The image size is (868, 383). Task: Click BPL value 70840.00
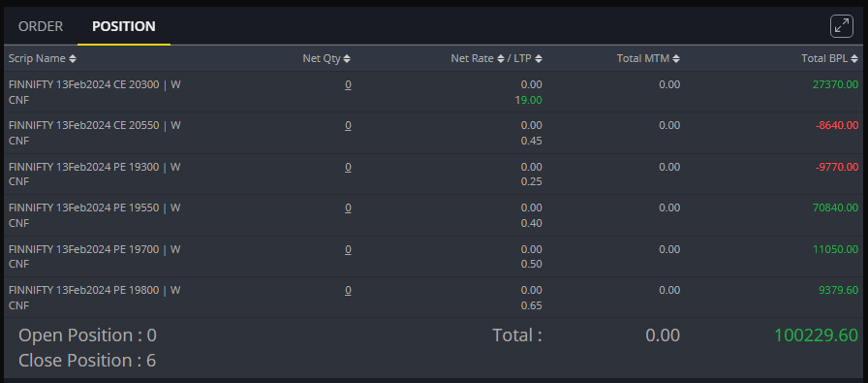click(835, 207)
